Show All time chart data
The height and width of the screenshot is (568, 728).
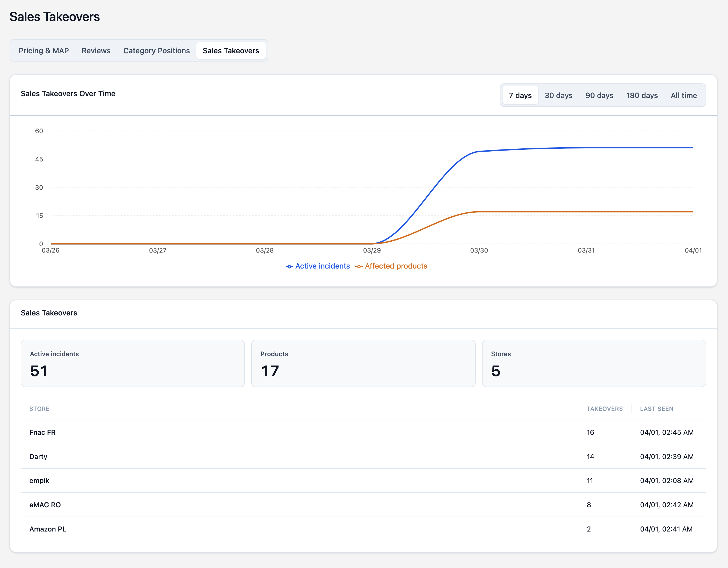pos(683,95)
